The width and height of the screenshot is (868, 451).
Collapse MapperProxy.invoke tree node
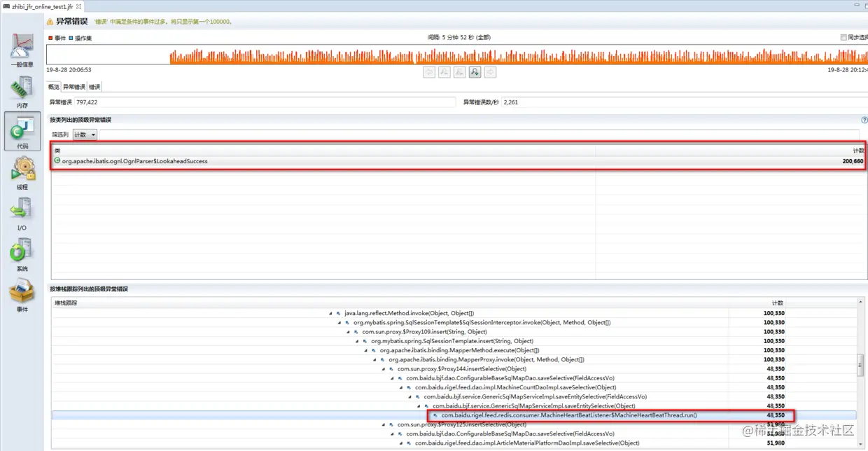[x=375, y=359]
